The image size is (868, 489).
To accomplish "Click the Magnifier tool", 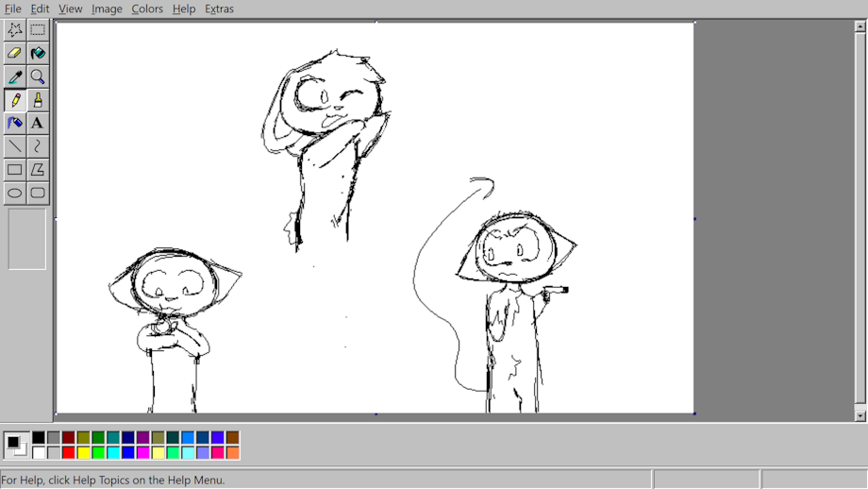I will pyautogui.click(x=38, y=76).
